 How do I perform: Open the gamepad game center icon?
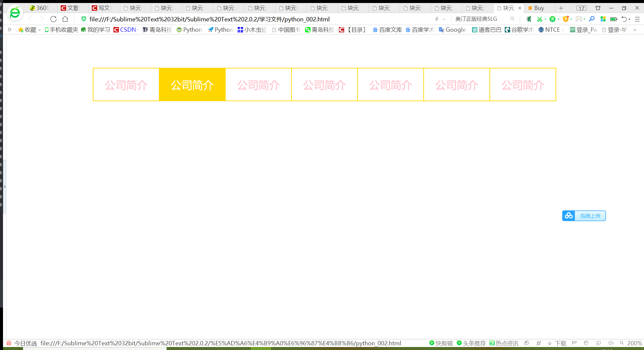[x=579, y=19]
